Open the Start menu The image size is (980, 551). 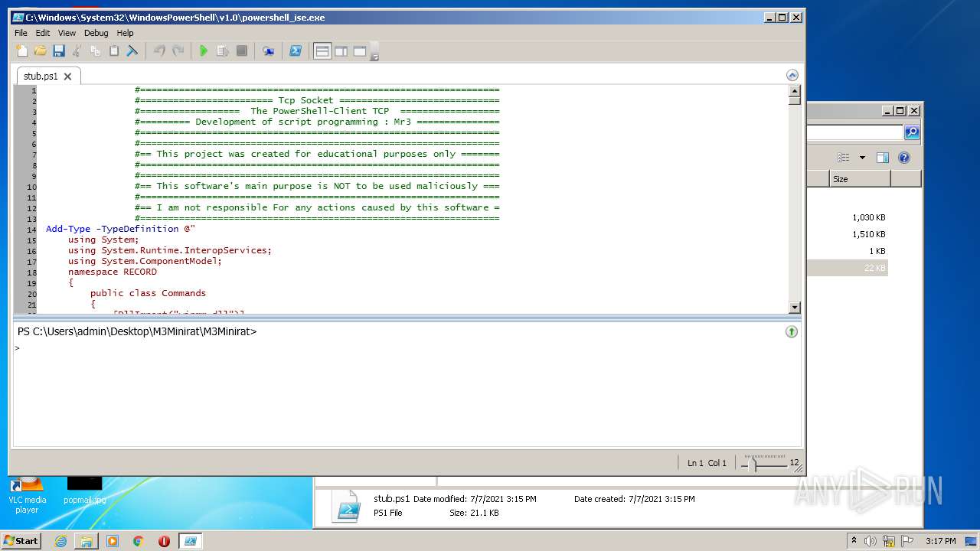coord(21,540)
